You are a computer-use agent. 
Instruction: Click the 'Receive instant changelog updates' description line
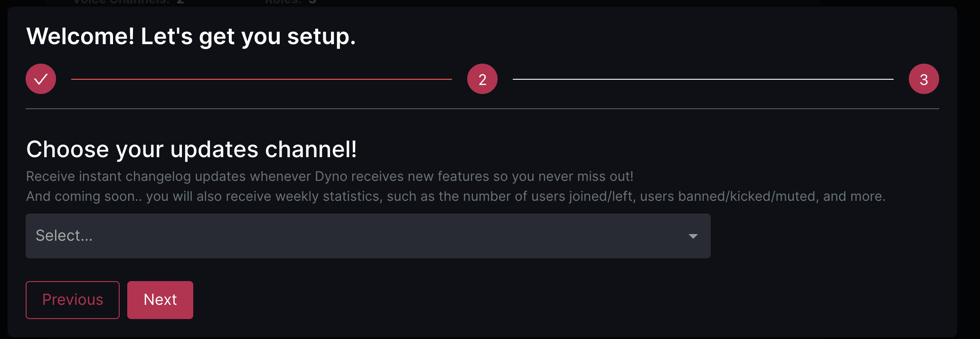[330, 177]
